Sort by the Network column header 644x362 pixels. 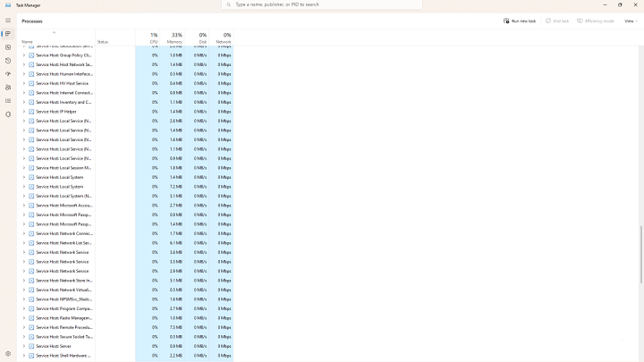[x=223, y=38]
